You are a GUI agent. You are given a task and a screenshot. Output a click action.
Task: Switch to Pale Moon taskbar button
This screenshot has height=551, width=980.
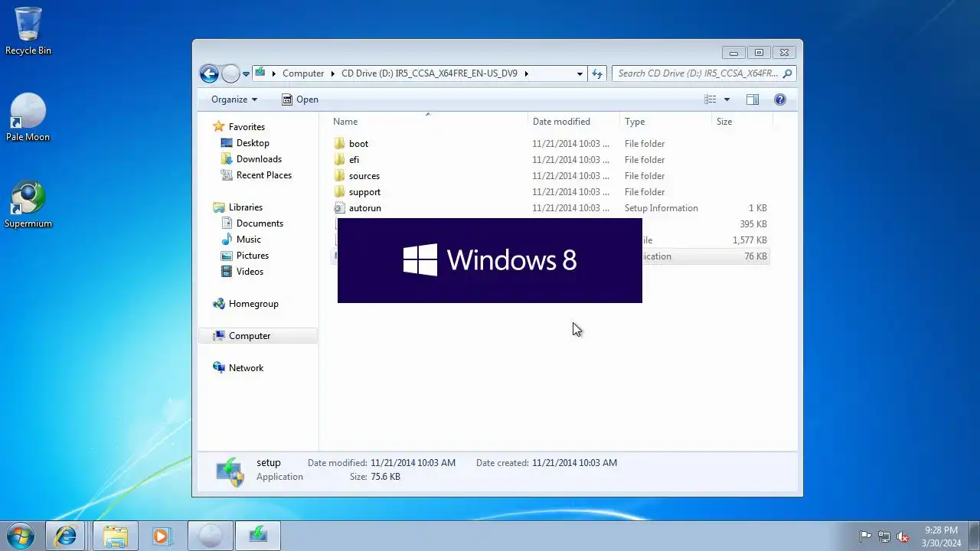[x=211, y=536]
